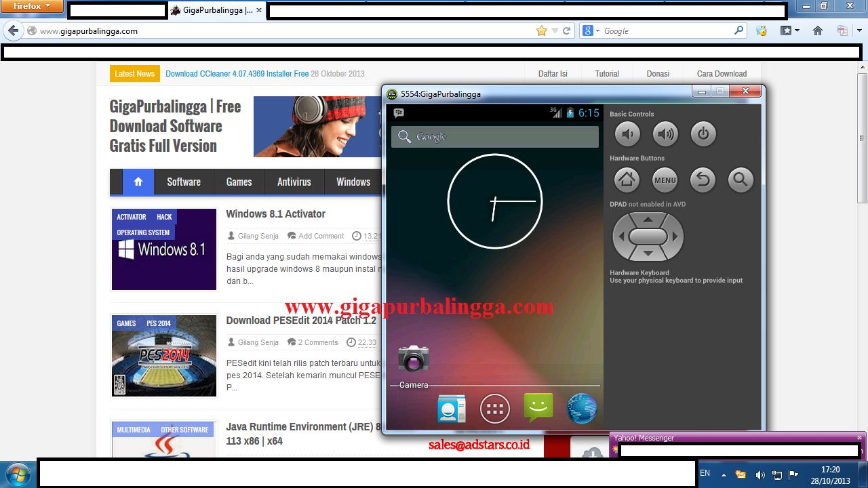Viewport: 868px width, 488px height.
Task: Tap the analog clock widget
Action: pyautogui.click(x=495, y=201)
